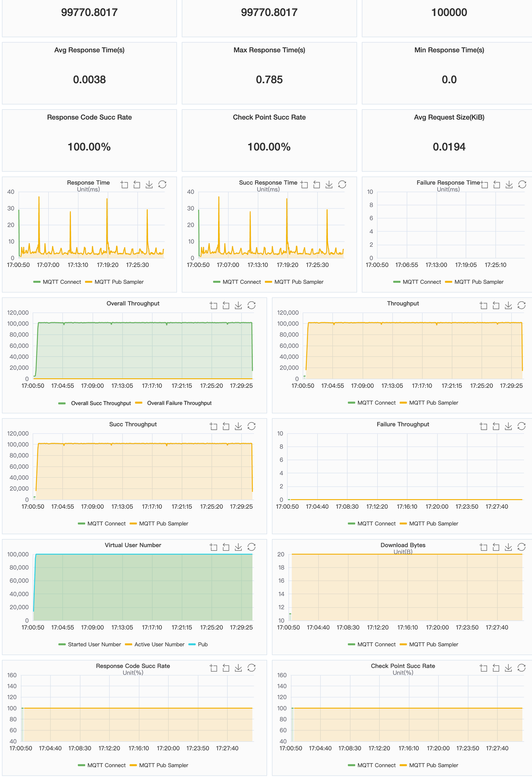
Task: Restore the Failure Throughput chart
Action: tap(521, 426)
